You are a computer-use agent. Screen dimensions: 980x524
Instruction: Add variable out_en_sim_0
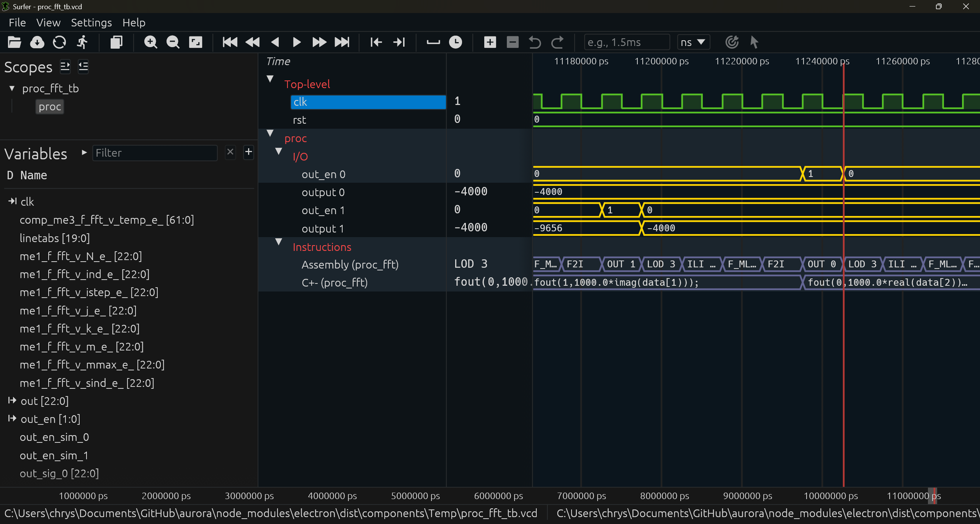click(54, 437)
